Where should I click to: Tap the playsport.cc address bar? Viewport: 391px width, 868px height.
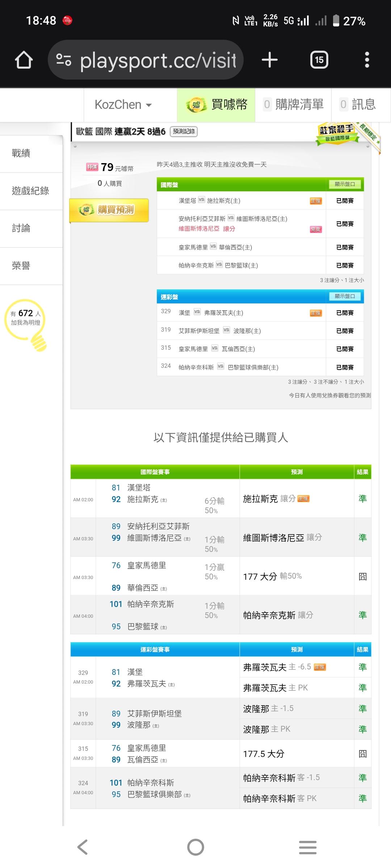[x=158, y=60]
